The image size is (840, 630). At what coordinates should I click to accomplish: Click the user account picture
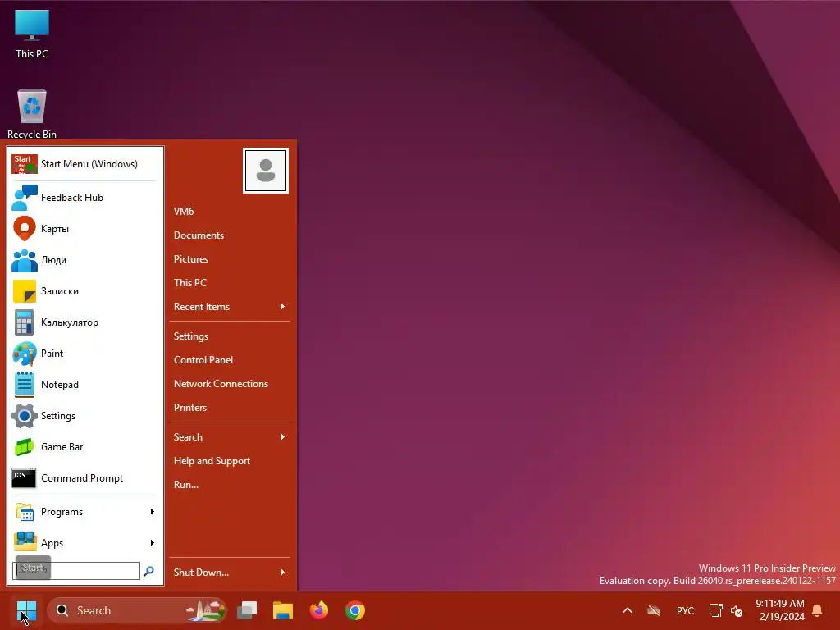[266, 171]
